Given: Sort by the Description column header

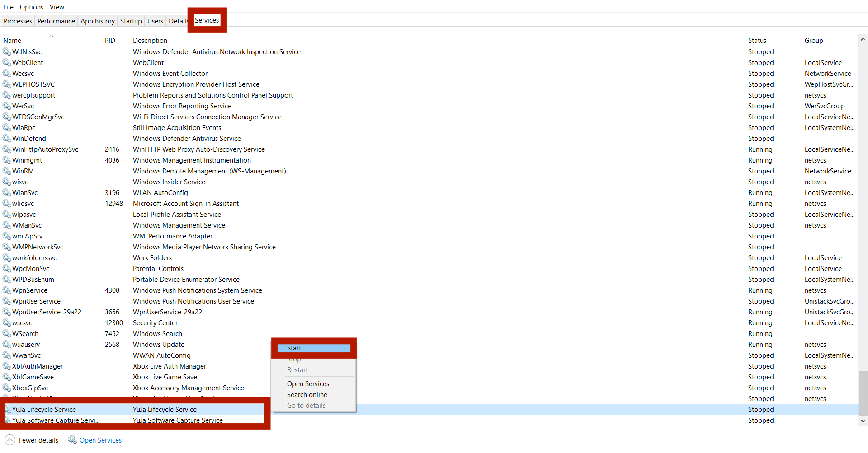Looking at the screenshot, I should tap(437, 40).
